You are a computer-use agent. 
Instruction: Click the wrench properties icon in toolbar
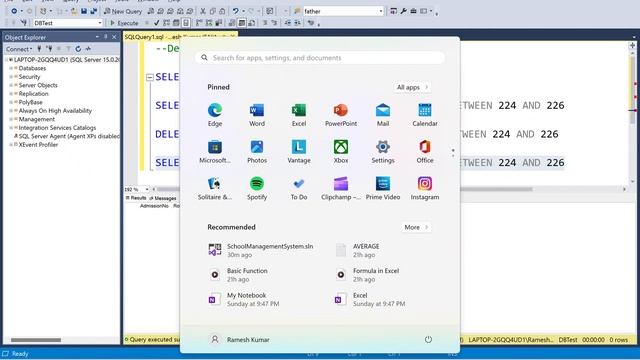403,11
